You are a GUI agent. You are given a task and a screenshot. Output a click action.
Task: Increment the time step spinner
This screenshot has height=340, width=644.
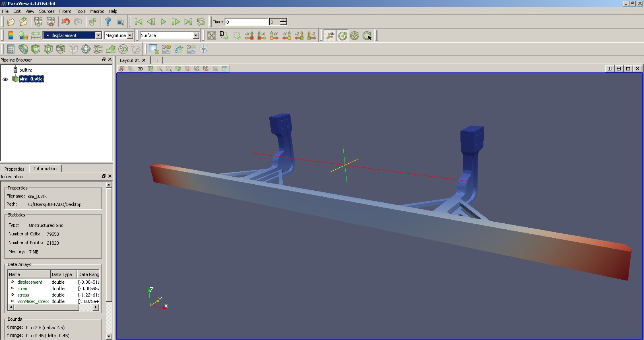coord(283,20)
